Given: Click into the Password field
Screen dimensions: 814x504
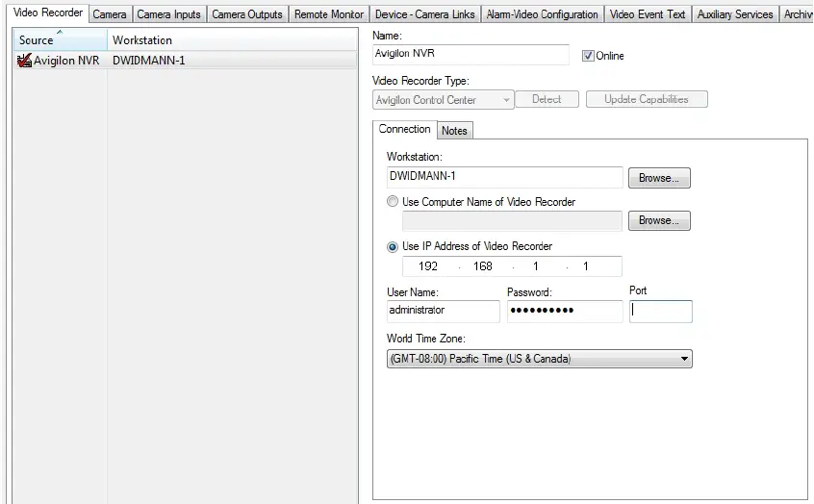Looking at the screenshot, I should point(565,311).
